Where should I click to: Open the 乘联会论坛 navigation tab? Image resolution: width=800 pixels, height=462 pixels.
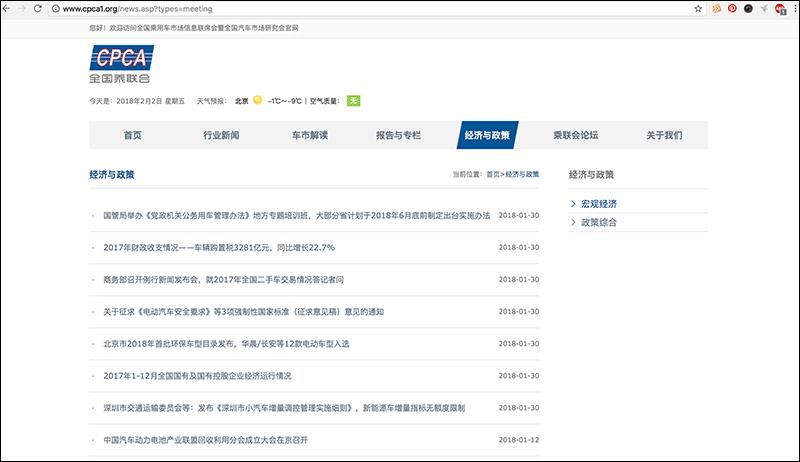click(x=576, y=135)
